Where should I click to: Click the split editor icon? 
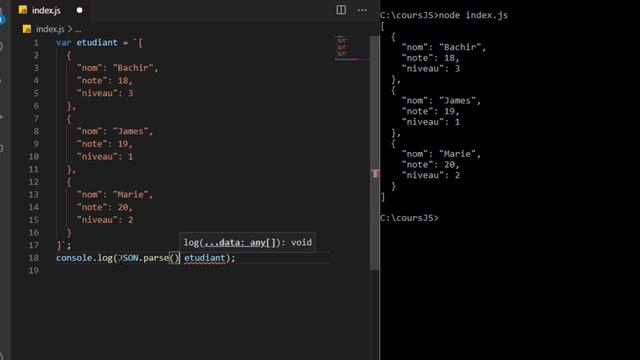tap(341, 10)
